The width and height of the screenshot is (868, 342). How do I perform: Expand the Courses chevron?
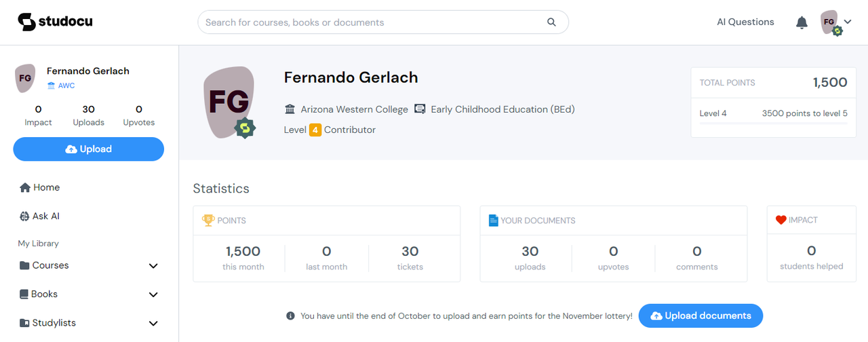153,266
